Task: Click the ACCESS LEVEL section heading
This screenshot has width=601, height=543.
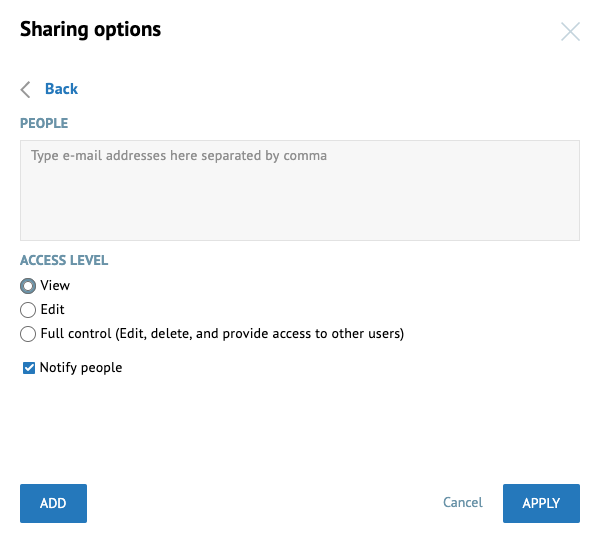Action: [64, 261]
